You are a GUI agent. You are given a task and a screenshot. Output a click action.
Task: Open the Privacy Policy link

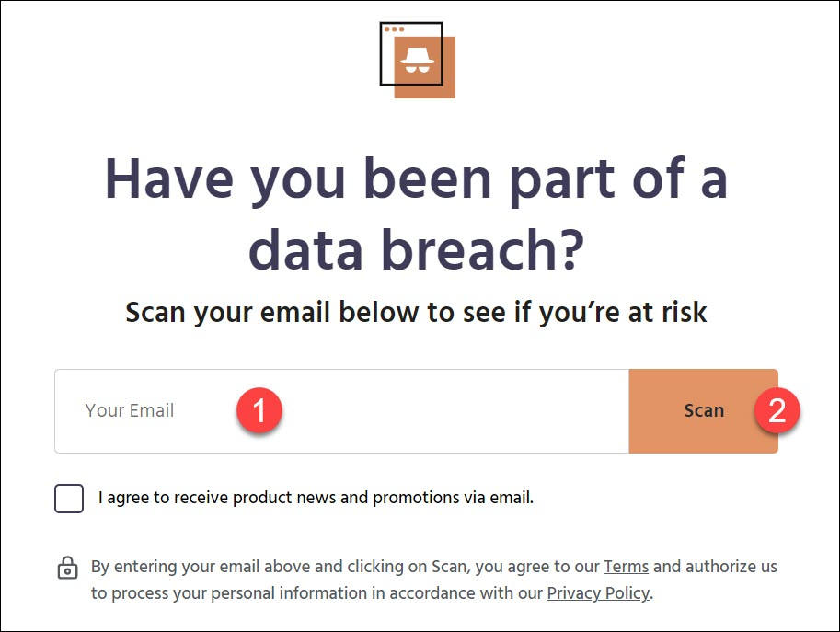(598, 593)
